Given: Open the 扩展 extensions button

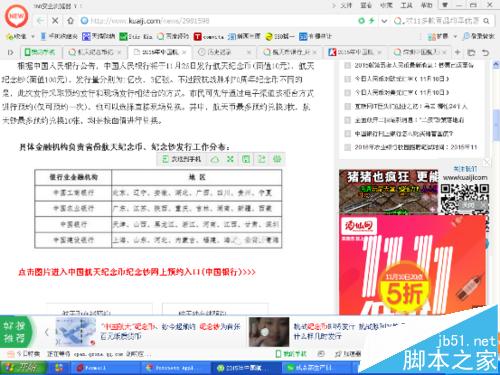Looking at the screenshot, I should pos(438,36).
